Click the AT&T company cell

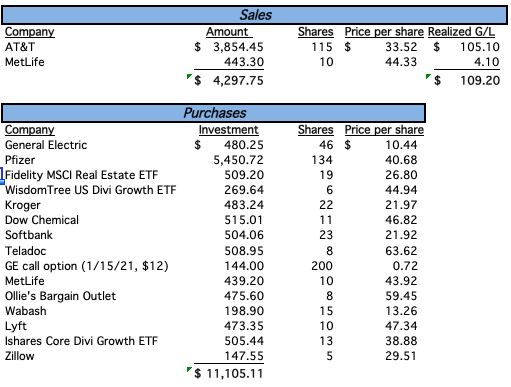coord(20,47)
